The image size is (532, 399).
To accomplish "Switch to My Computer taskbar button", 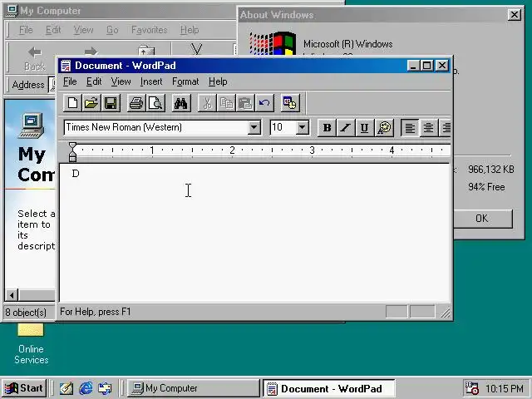I will 194,388.
